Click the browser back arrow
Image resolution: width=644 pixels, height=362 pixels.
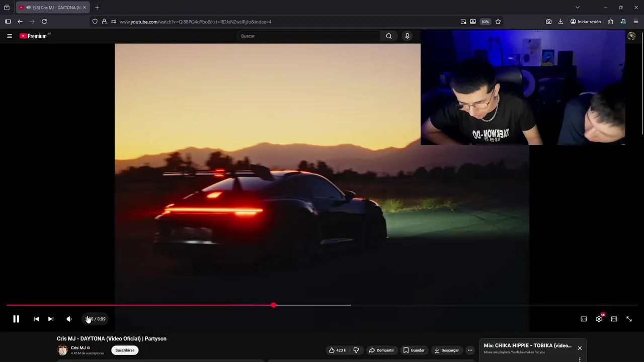pos(20,22)
